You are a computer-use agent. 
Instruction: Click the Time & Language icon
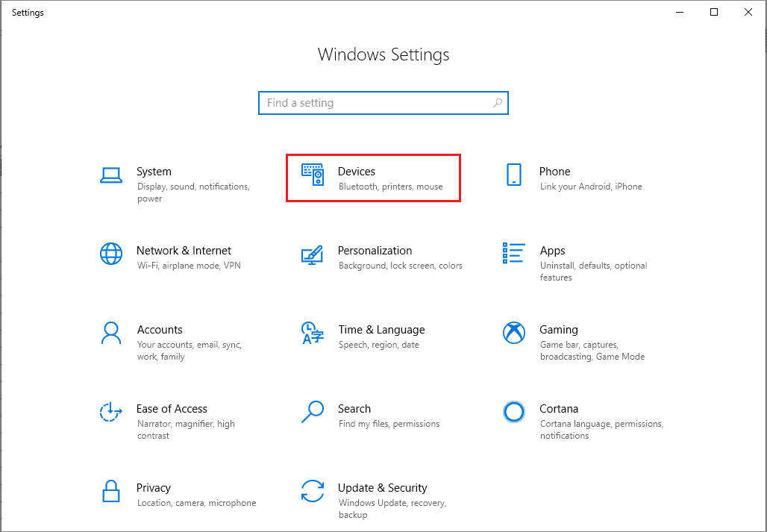(313, 333)
